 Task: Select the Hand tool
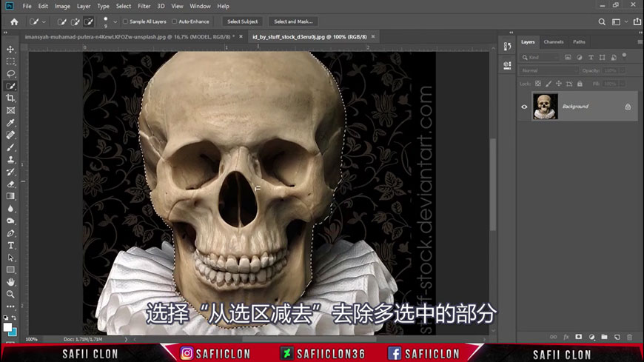pyautogui.click(x=10, y=282)
